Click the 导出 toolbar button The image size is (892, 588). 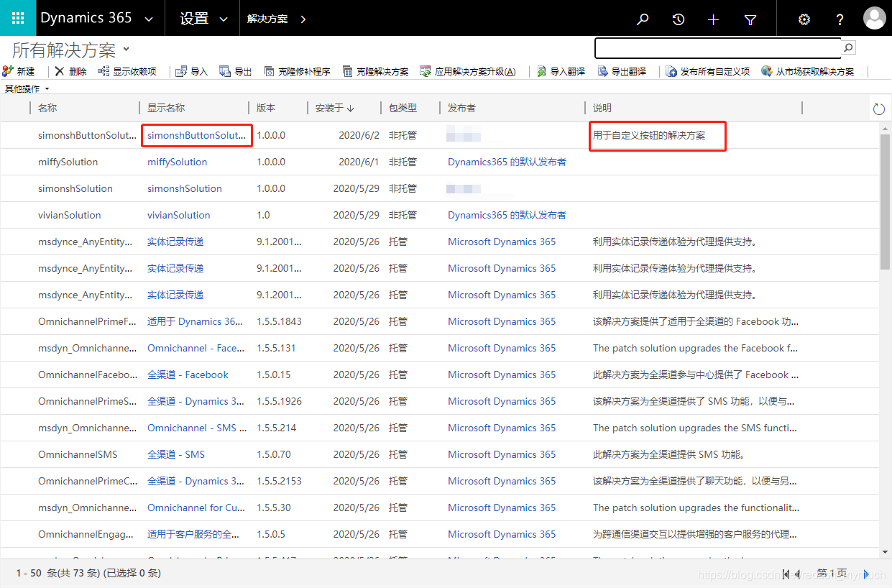236,71
